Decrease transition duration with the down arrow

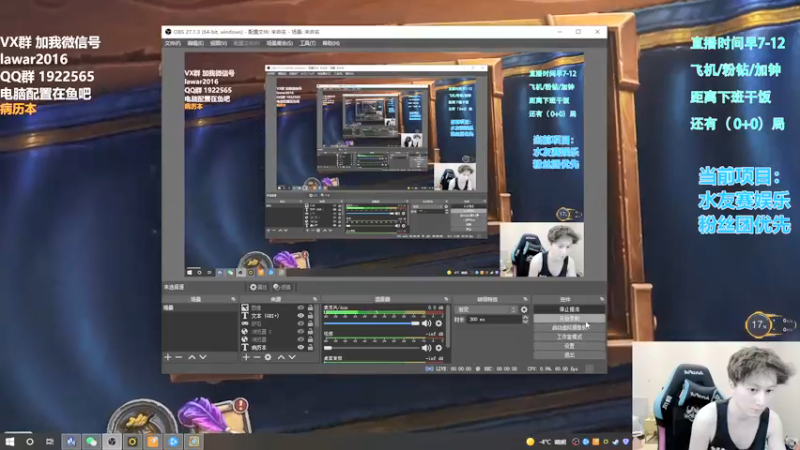(525, 321)
